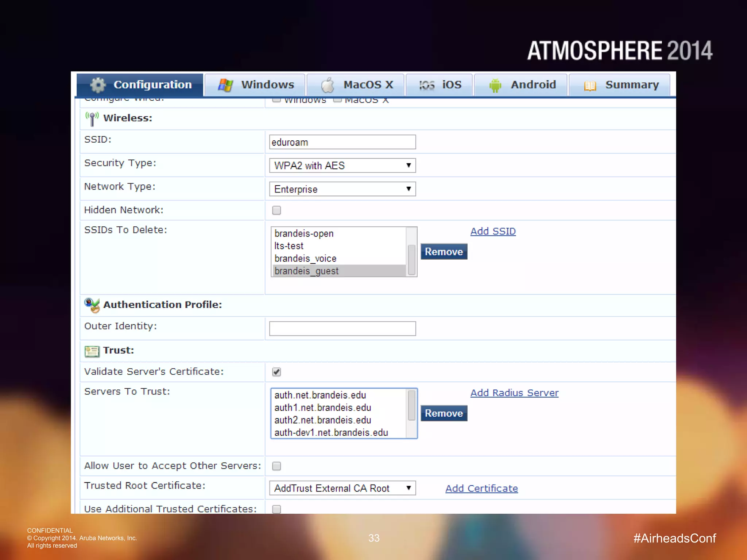Open the iOS tab
Screen dimensions: 747x560
(439, 85)
